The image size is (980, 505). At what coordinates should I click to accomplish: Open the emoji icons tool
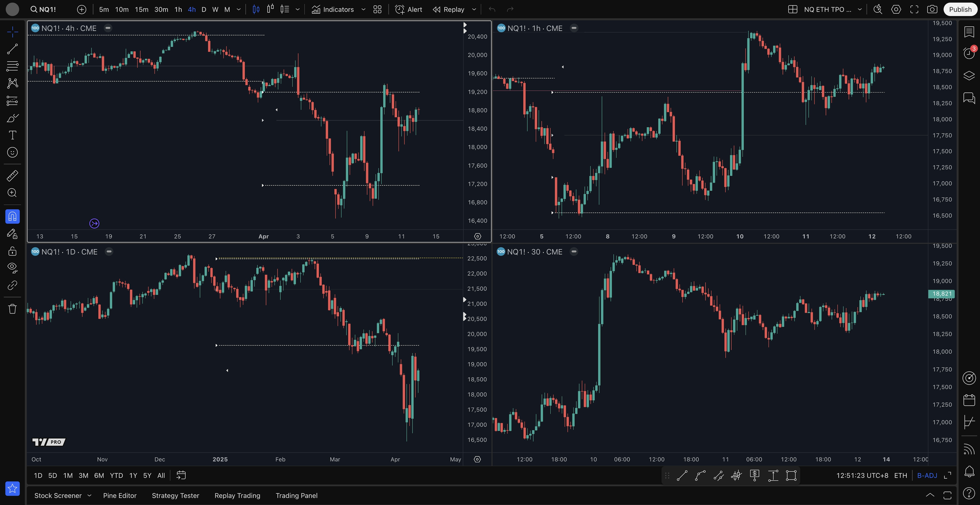pyautogui.click(x=12, y=153)
